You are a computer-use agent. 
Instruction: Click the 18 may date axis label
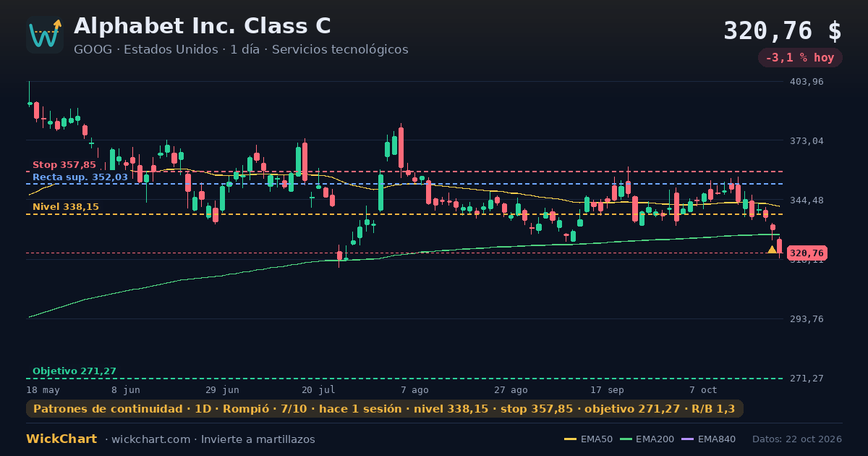(43, 390)
